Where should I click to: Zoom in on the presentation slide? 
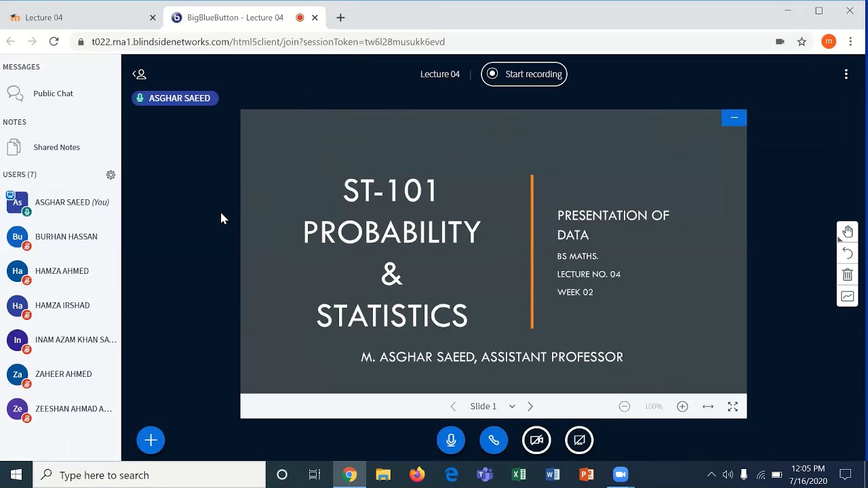click(682, 407)
